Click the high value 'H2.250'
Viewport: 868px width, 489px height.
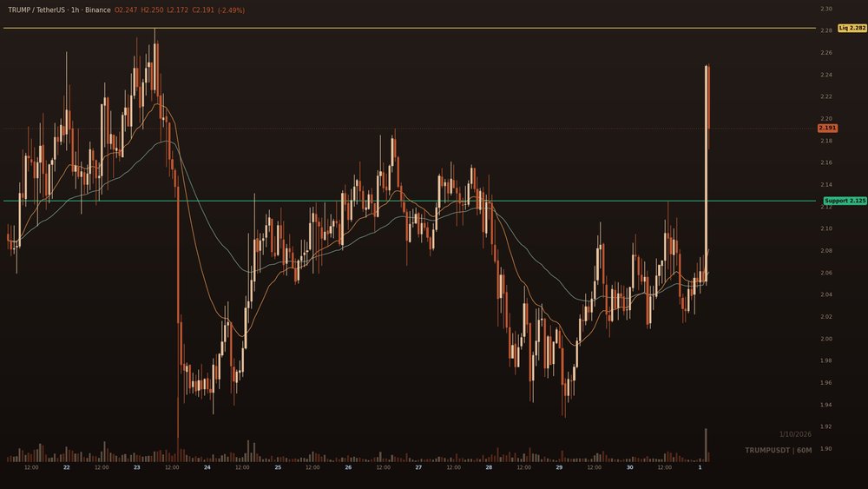point(152,10)
